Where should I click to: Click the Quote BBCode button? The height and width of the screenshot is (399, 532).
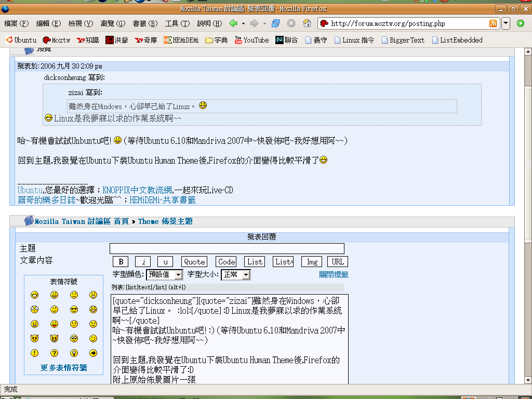click(x=194, y=262)
